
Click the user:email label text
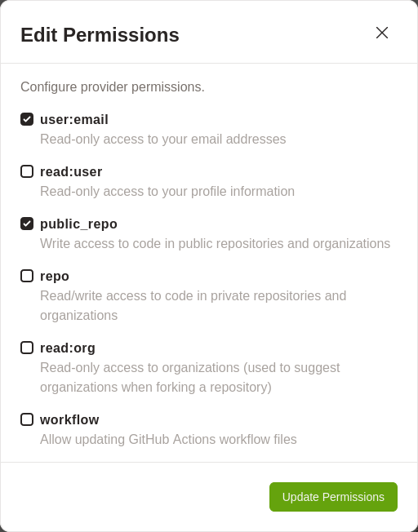74,120
